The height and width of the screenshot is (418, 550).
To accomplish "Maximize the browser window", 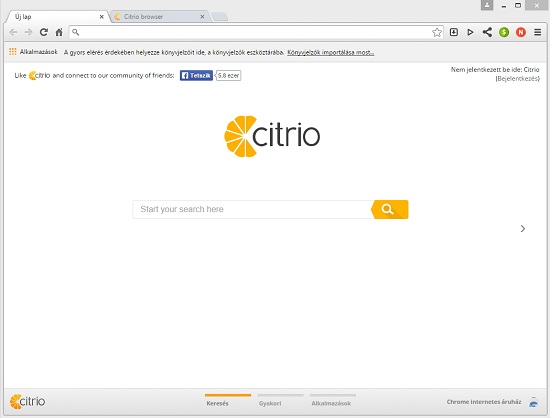I will [518, 5].
